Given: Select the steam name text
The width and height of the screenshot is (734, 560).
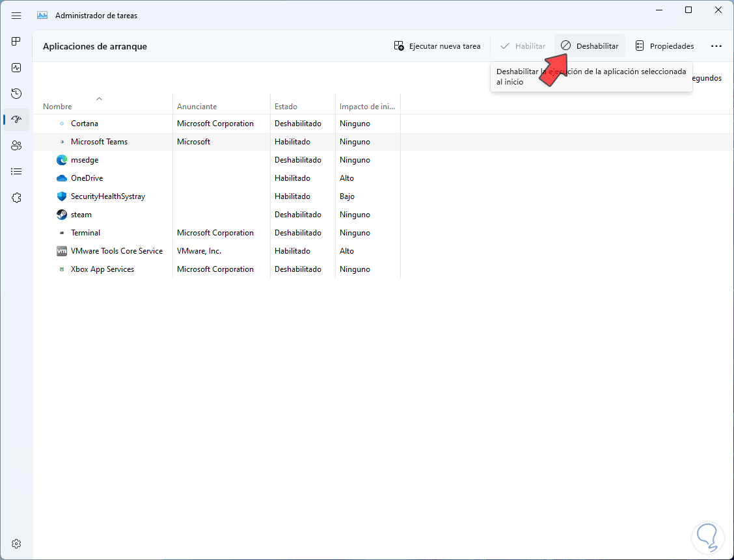Looking at the screenshot, I should coord(81,215).
